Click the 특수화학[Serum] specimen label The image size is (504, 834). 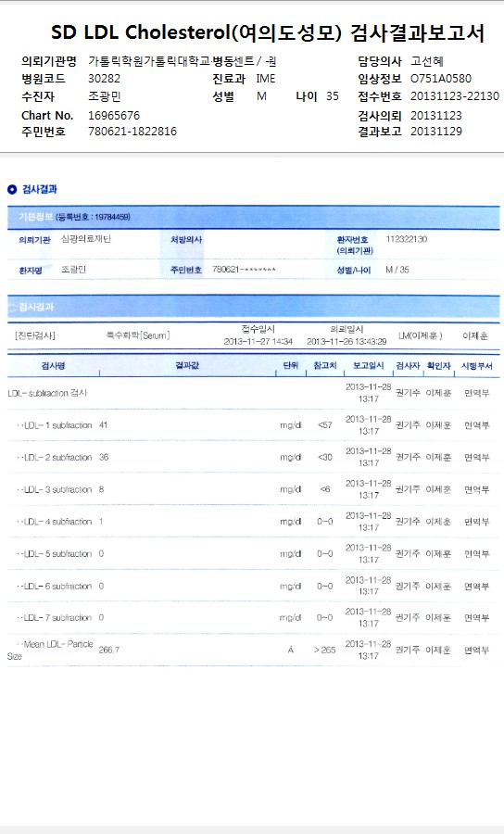click(x=138, y=335)
